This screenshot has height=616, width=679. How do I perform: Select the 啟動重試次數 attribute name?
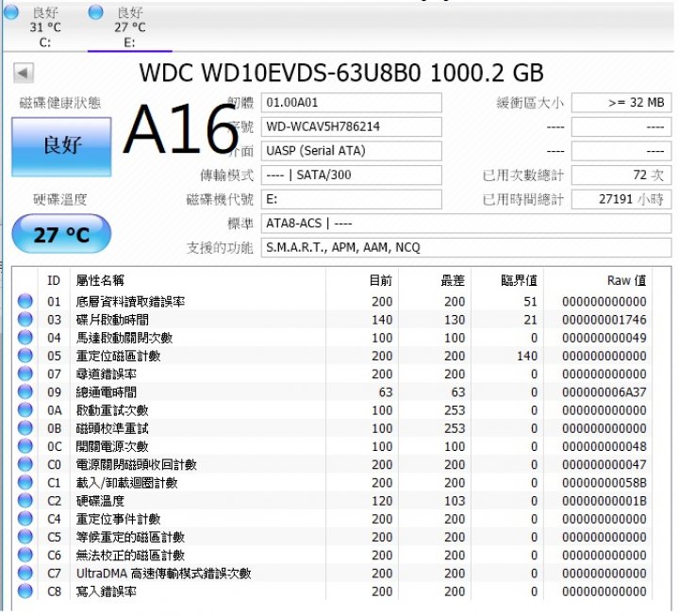(x=112, y=410)
